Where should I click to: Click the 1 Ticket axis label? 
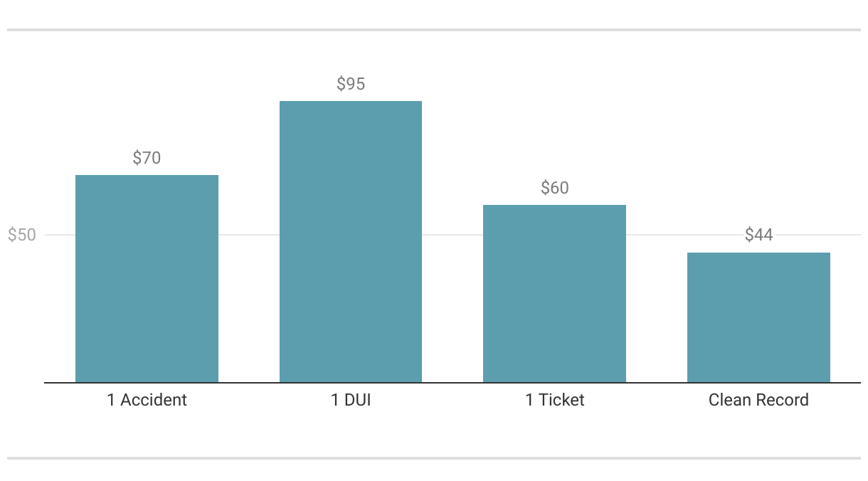tap(555, 400)
